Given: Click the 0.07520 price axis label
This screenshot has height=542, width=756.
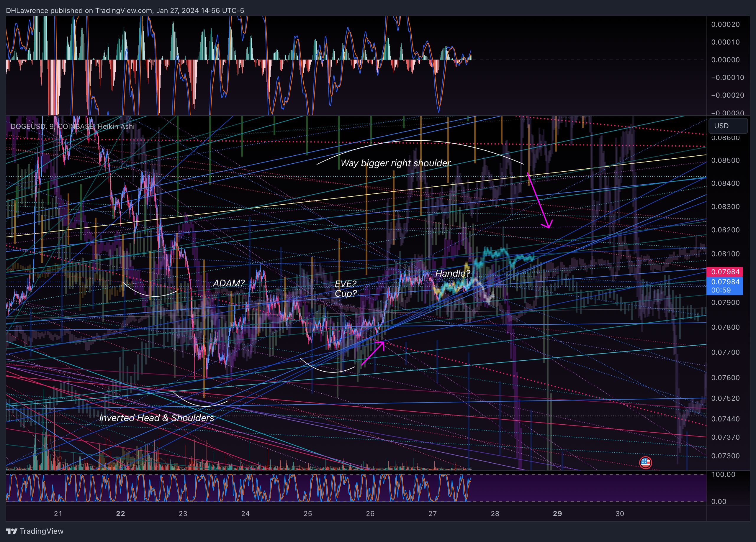Looking at the screenshot, I should [x=725, y=398].
